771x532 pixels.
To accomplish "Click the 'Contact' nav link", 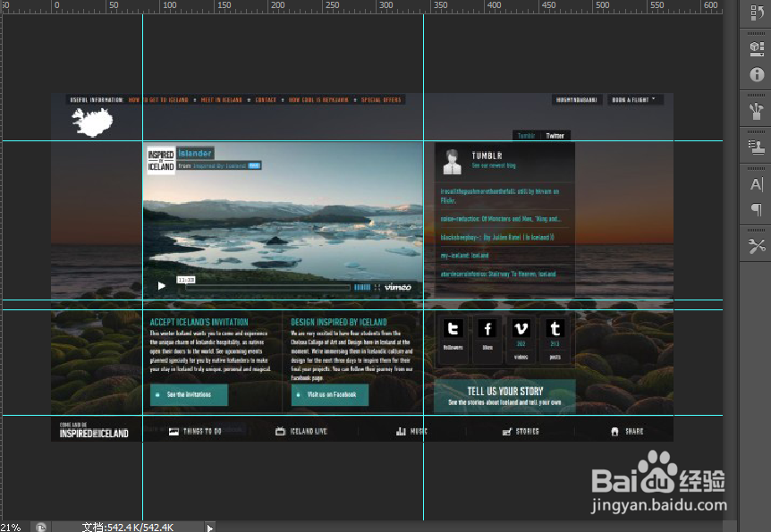I will [266, 100].
